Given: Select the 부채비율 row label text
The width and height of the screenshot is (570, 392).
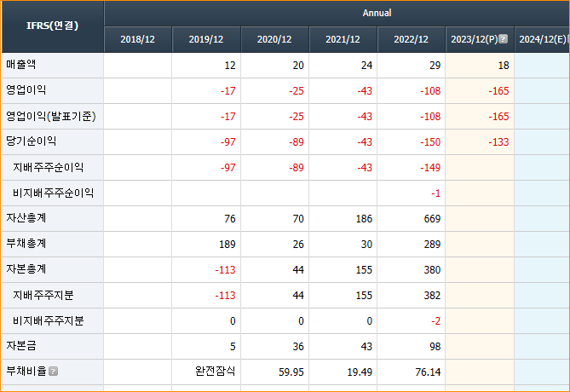Looking at the screenshot, I should 26,372.
